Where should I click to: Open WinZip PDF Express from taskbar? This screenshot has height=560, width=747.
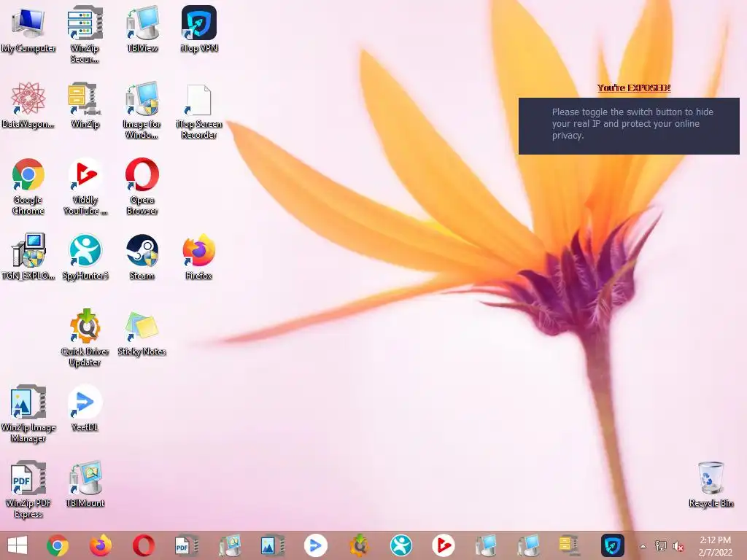[186, 545]
